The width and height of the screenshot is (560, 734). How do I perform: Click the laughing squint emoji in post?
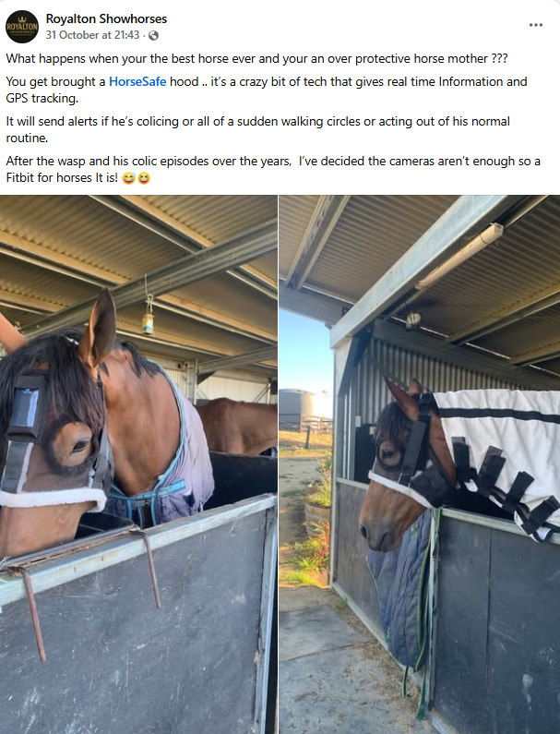click(x=144, y=178)
